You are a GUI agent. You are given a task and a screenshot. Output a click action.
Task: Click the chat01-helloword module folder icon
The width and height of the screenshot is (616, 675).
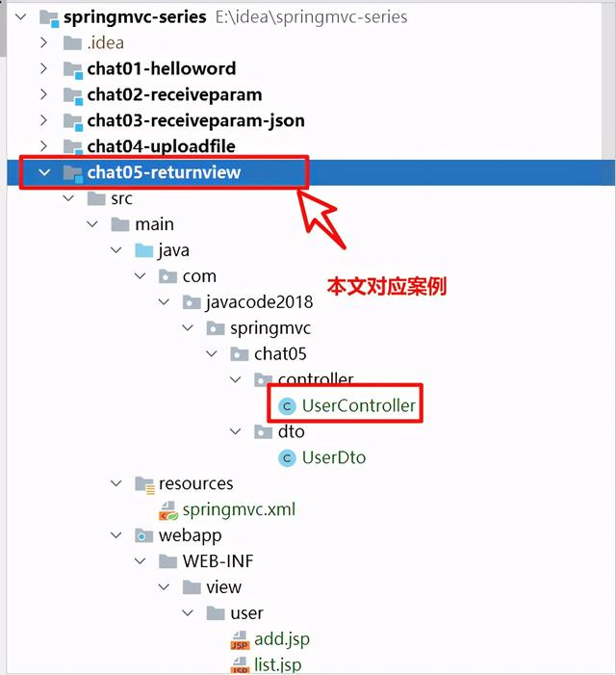[73, 69]
